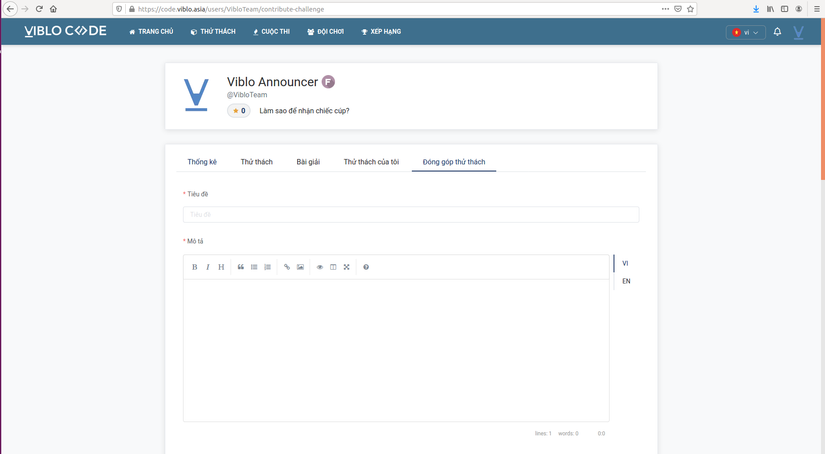This screenshot has height=454, width=825.
Task: Insert a hyperlink using chain icon
Action: (x=287, y=267)
